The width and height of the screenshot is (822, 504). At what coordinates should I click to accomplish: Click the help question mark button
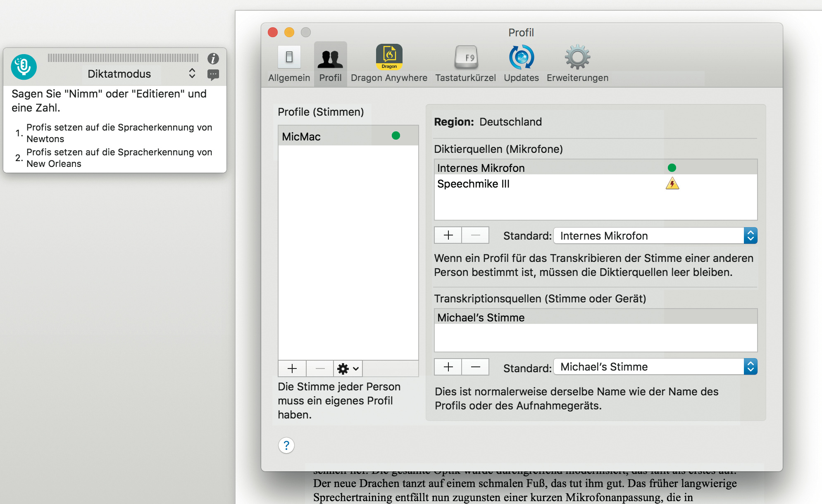(286, 445)
